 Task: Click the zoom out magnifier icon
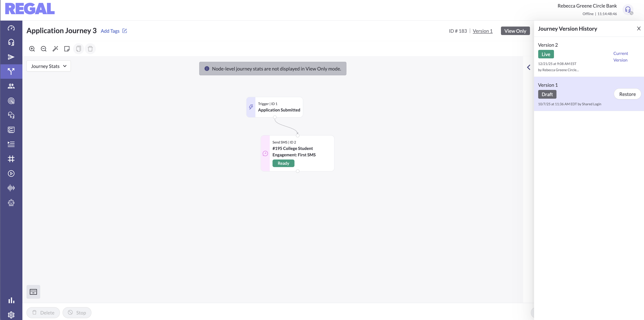pyautogui.click(x=43, y=49)
